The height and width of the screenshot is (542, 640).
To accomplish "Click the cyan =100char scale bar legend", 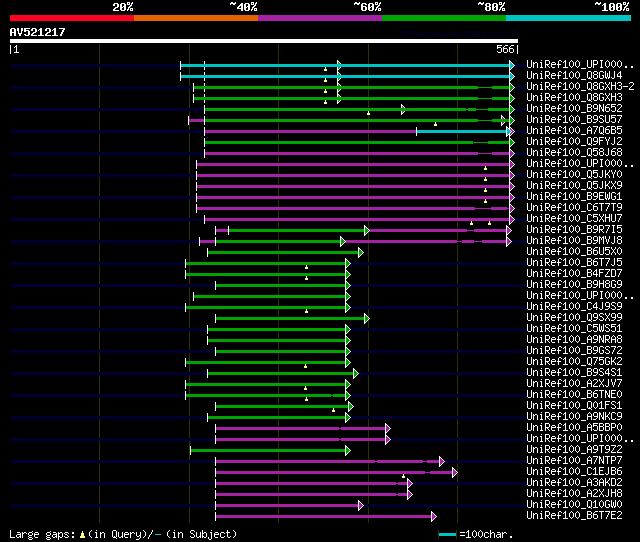I will (x=447, y=534).
